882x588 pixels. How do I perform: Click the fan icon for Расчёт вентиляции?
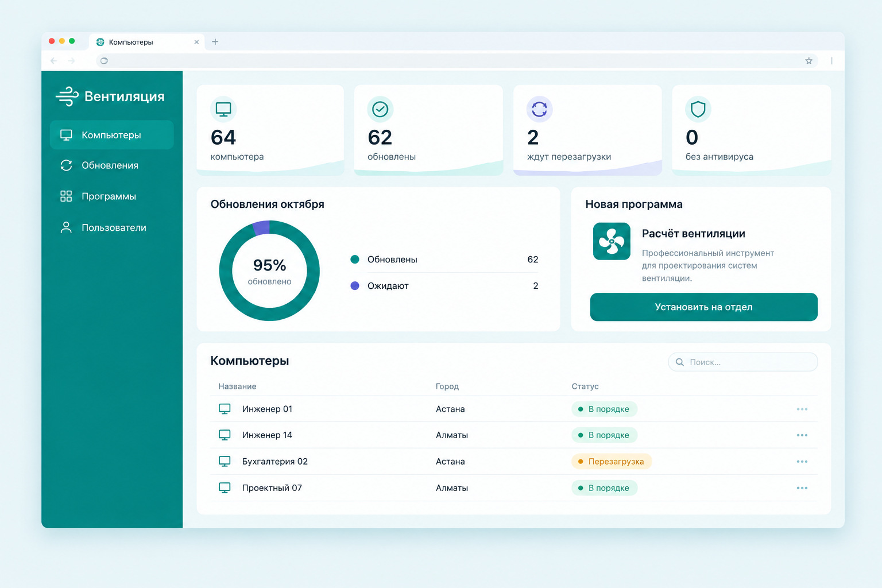(612, 241)
